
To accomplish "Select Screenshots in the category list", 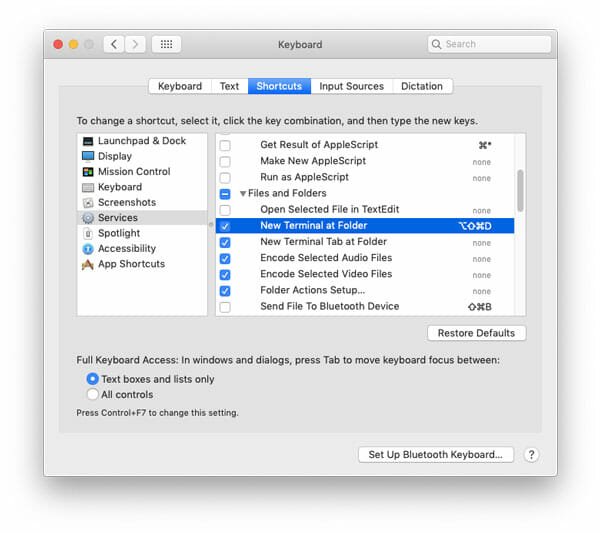I will coord(142,202).
